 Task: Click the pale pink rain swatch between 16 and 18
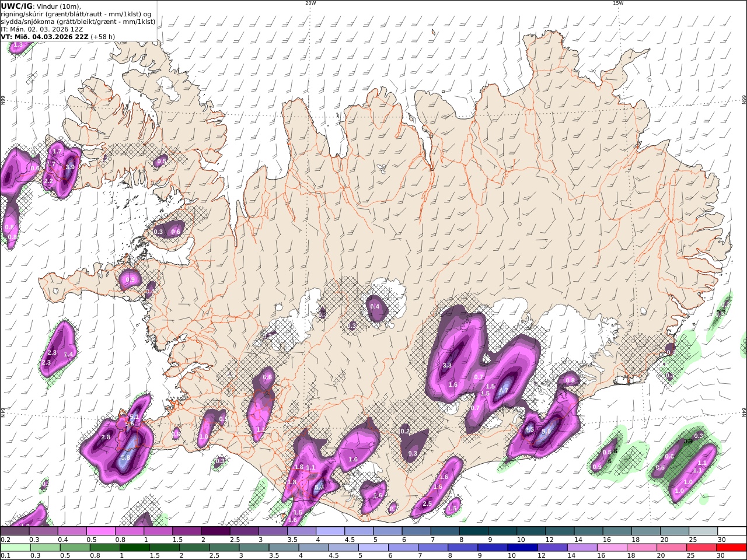(612, 547)
